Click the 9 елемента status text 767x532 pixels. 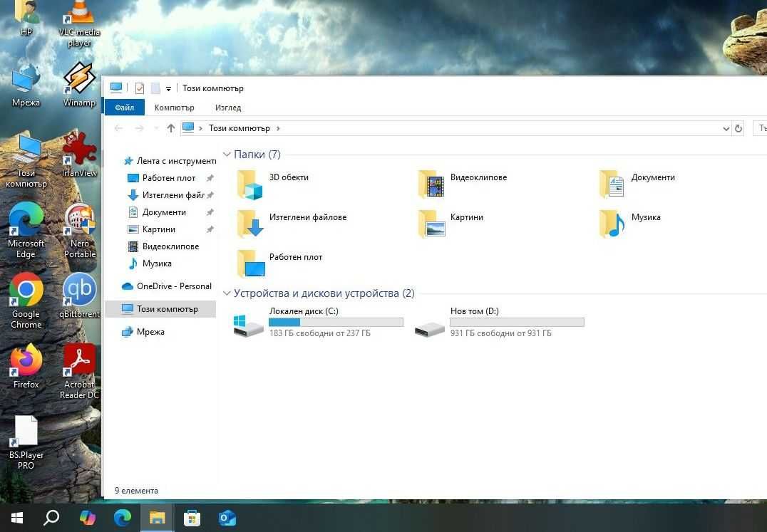(136, 491)
